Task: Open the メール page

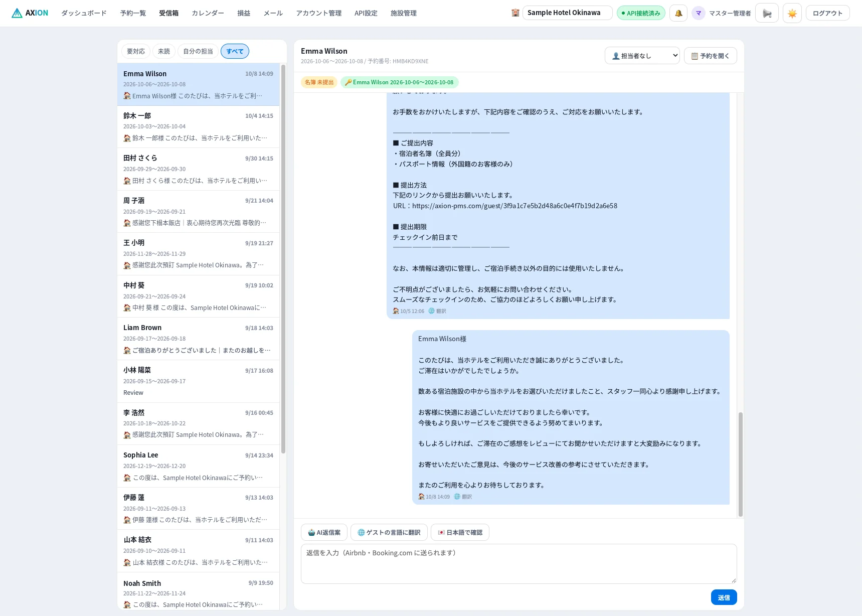Action: [x=273, y=13]
